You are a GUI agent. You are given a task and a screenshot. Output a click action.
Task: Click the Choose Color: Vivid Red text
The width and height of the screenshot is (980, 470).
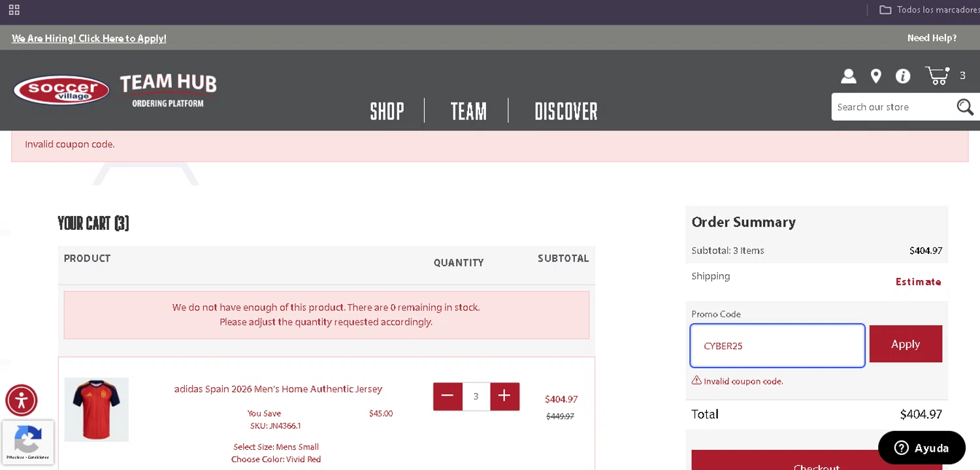click(276, 460)
